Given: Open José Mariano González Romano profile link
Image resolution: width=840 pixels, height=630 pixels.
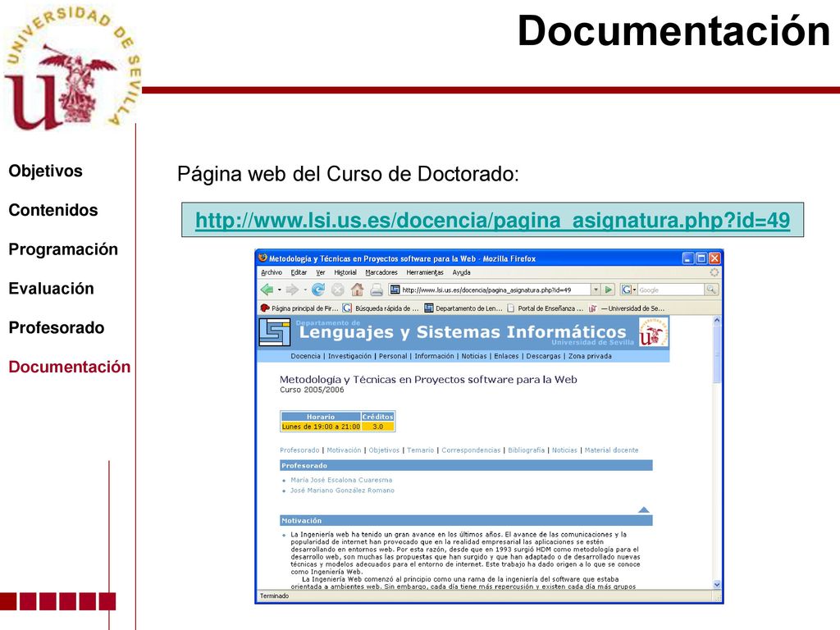Looking at the screenshot, I should click(x=342, y=491).
